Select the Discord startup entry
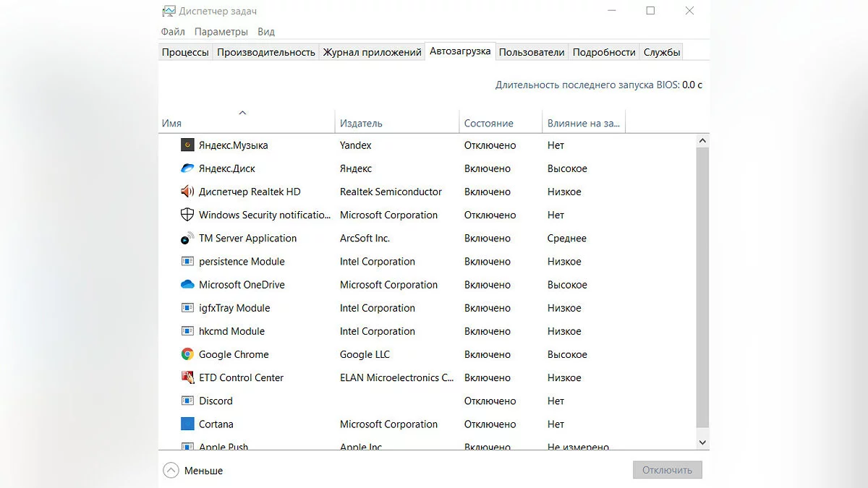Viewport: 868px width, 488px height. (216, 401)
